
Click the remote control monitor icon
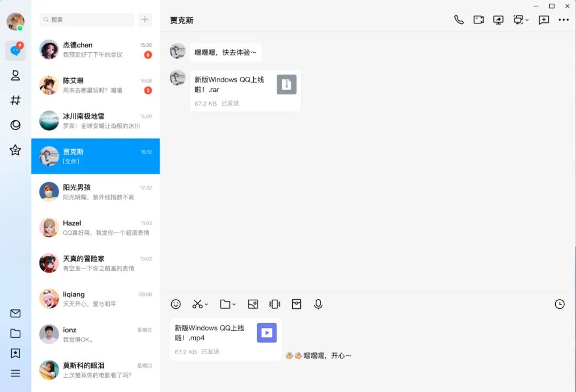[x=518, y=20]
